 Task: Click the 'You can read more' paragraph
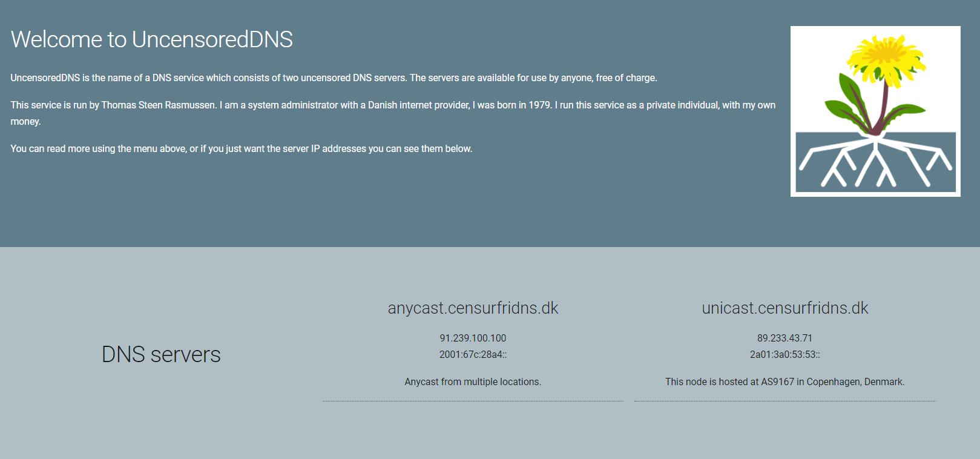click(x=241, y=149)
